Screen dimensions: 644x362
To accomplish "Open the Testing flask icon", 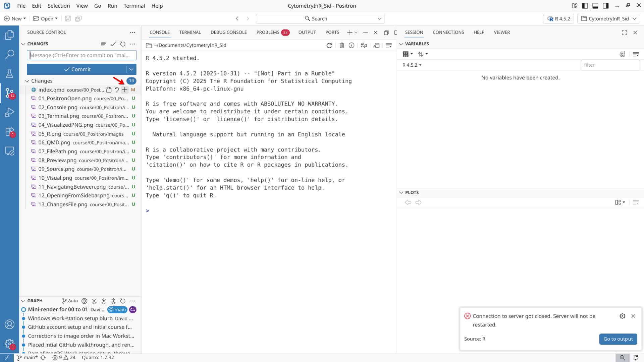I will click(x=9, y=73).
